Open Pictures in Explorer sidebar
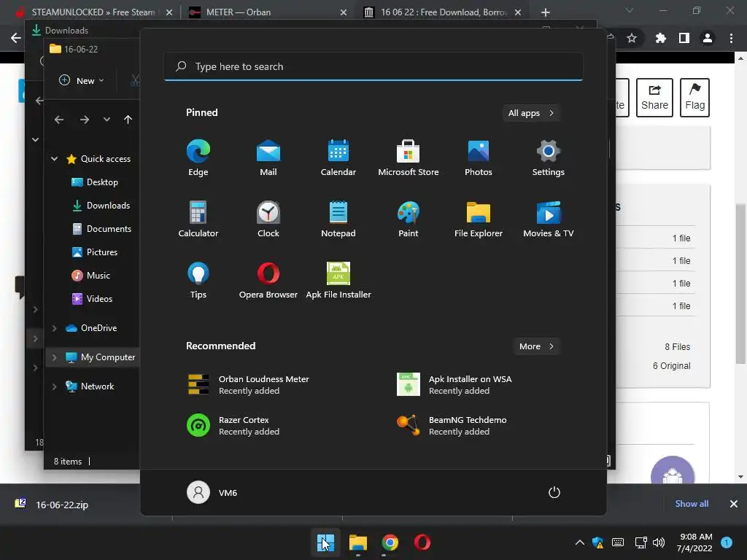 coord(94,252)
